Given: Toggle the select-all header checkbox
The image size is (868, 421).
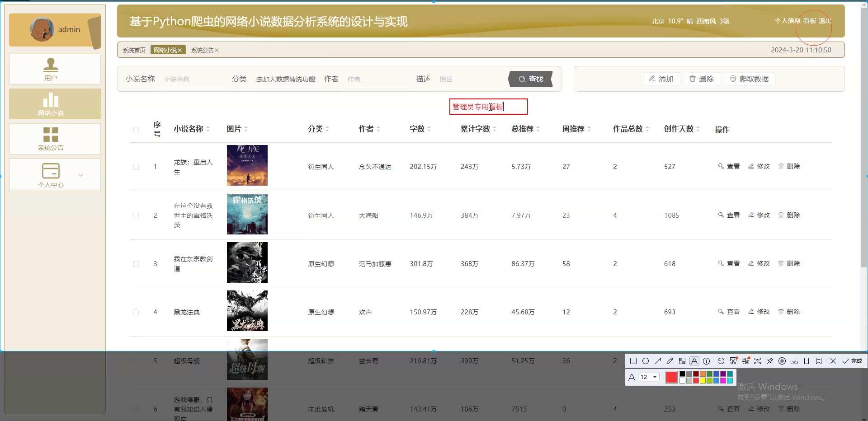Looking at the screenshot, I should pyautogui.click(x=136, y=130).
